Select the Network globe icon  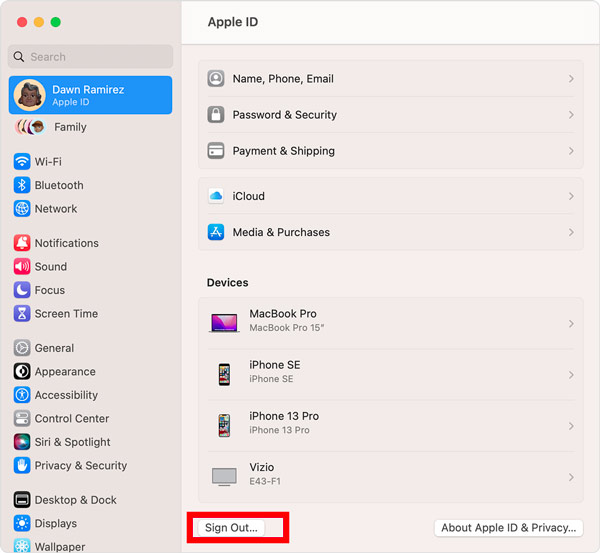22,209
